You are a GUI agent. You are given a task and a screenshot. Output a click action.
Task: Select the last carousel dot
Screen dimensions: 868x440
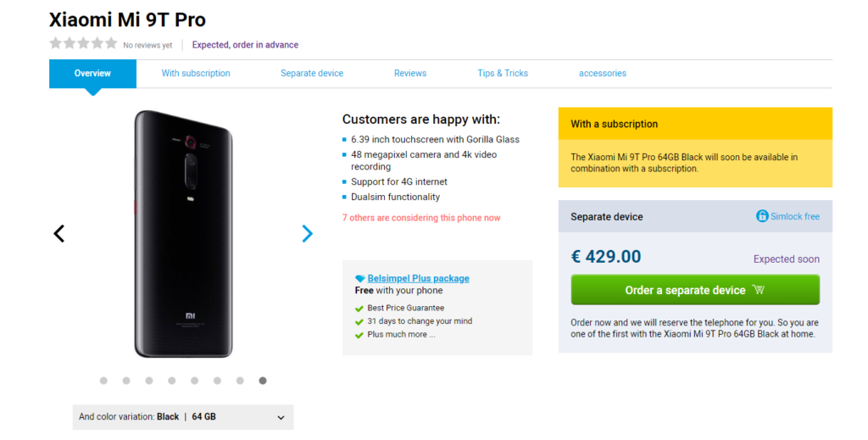[263, 381]
